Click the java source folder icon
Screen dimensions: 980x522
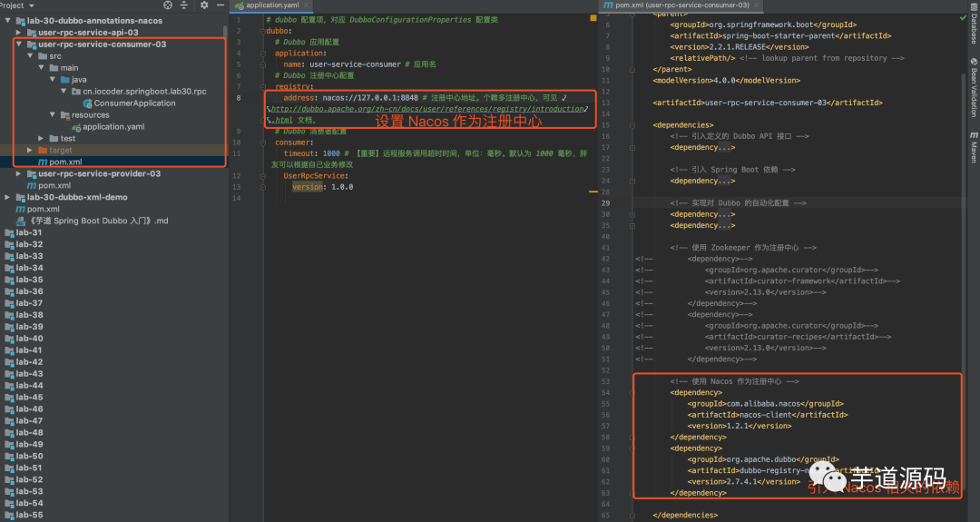pyautogui.click(x=65, y=79)
